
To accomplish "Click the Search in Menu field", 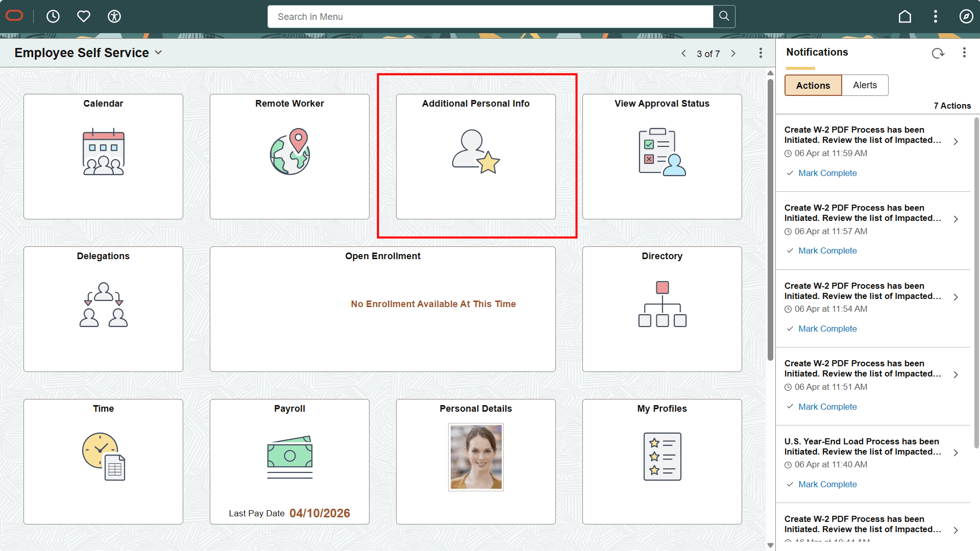I will click(x=490, y=16).
